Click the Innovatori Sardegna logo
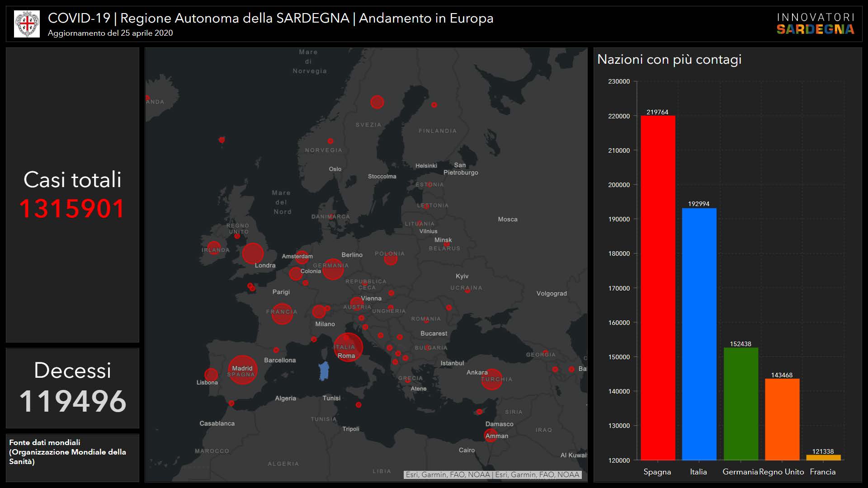Screen dimensions: 868x488 coord(815,24)
